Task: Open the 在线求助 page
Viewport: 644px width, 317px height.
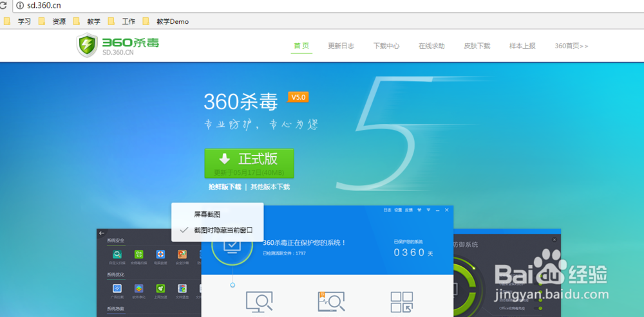Action: pyautogui.click(x=431, y=46)
